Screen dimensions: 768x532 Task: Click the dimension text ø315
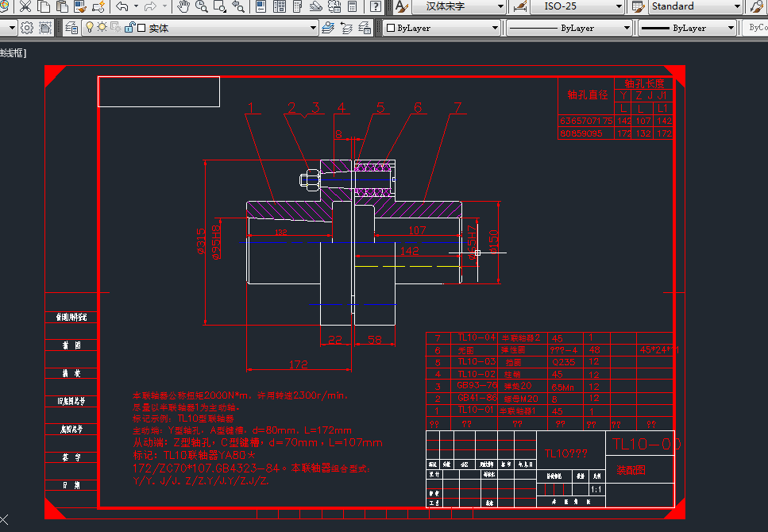coord(201,241)
